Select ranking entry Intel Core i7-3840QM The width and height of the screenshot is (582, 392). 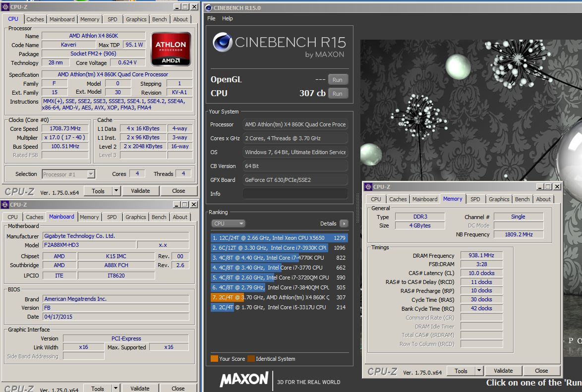pos(279,287)
